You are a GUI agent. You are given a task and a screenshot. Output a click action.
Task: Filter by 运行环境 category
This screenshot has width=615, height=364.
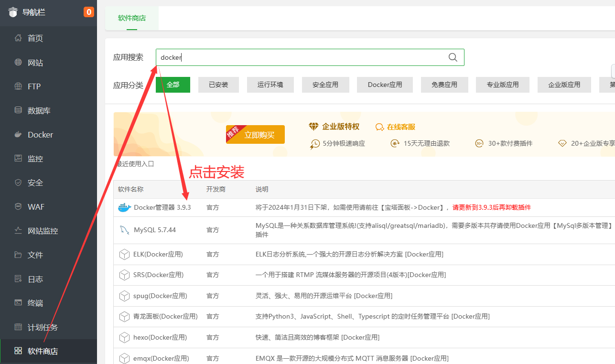[270, 85]
